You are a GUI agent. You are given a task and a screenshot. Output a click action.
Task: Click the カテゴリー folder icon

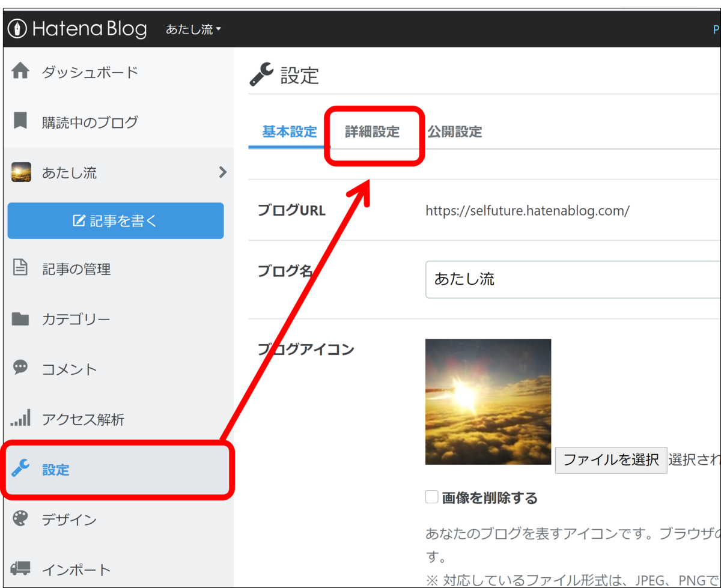pos(20,319)
